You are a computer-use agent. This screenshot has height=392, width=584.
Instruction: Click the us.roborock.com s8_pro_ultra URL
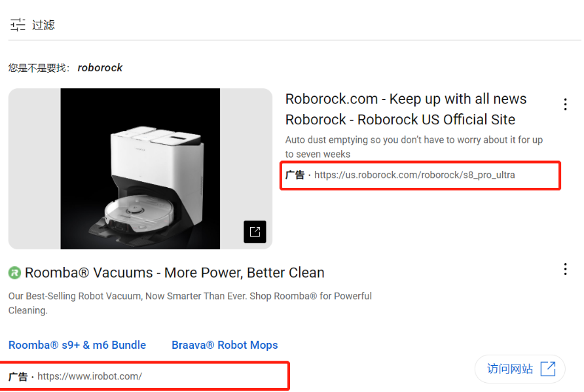(x=414, y=175)
